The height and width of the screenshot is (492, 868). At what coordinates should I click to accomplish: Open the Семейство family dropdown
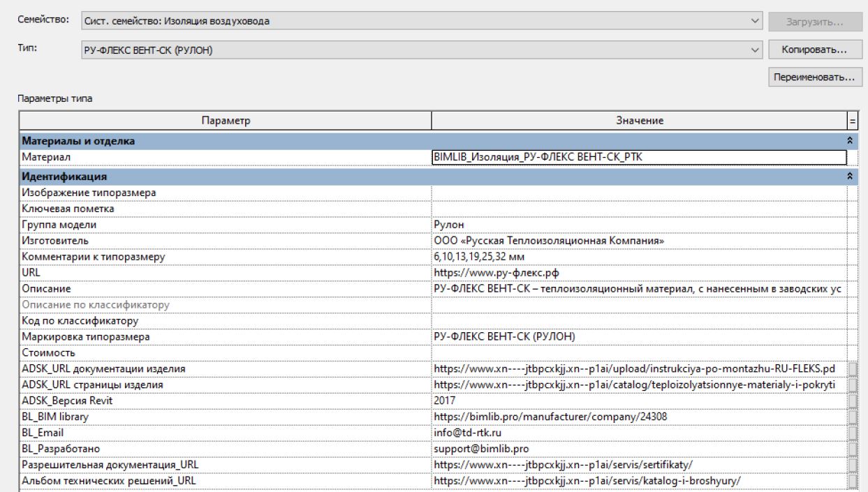[422, 21]
